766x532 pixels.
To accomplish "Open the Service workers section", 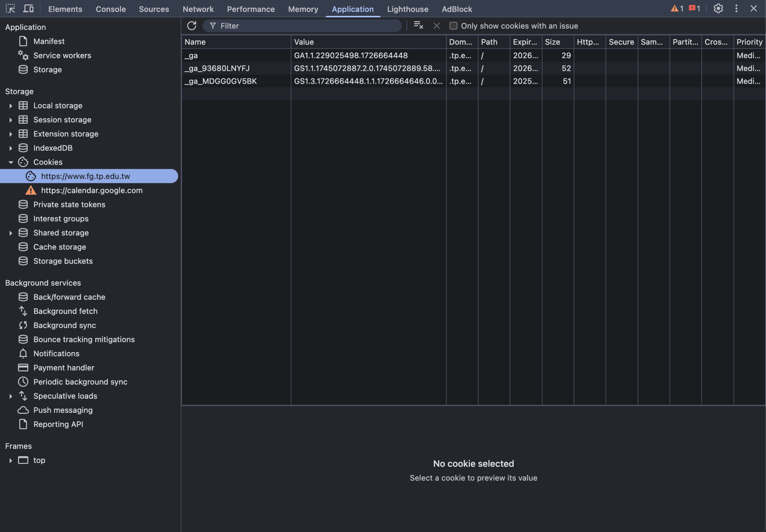I will point(62,56).
